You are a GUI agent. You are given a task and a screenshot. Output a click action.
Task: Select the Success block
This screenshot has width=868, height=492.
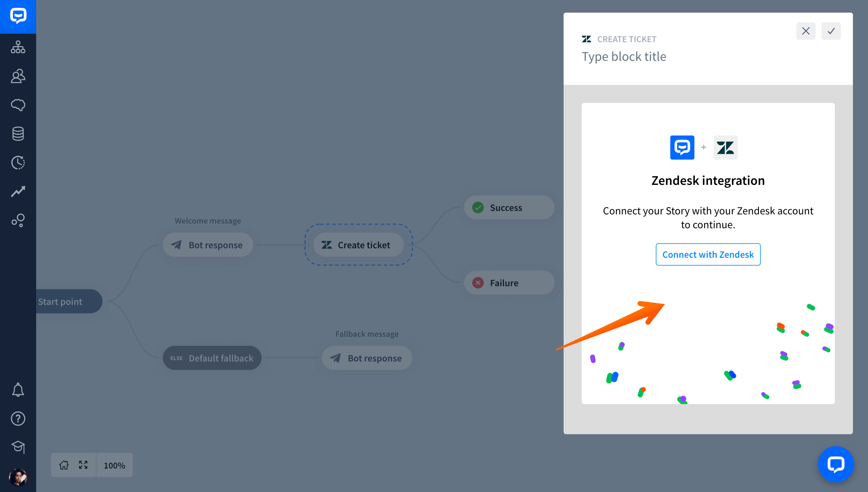(x=509, y=207)
